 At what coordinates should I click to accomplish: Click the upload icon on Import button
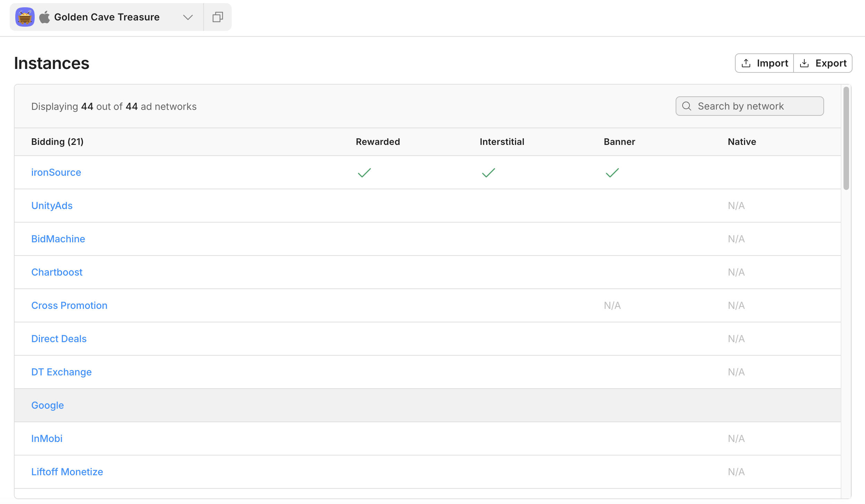point(746,63)
